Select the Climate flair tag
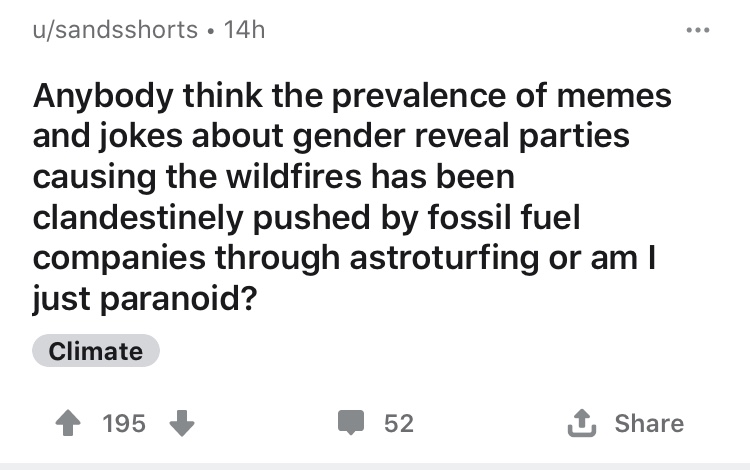This screenshot has height=470, width=750. [x=96, y=351]
